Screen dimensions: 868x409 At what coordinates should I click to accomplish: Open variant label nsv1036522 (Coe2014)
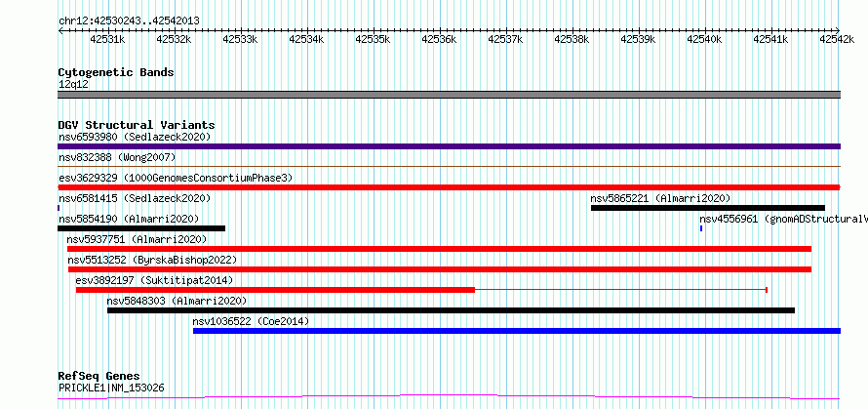point(251,321)
